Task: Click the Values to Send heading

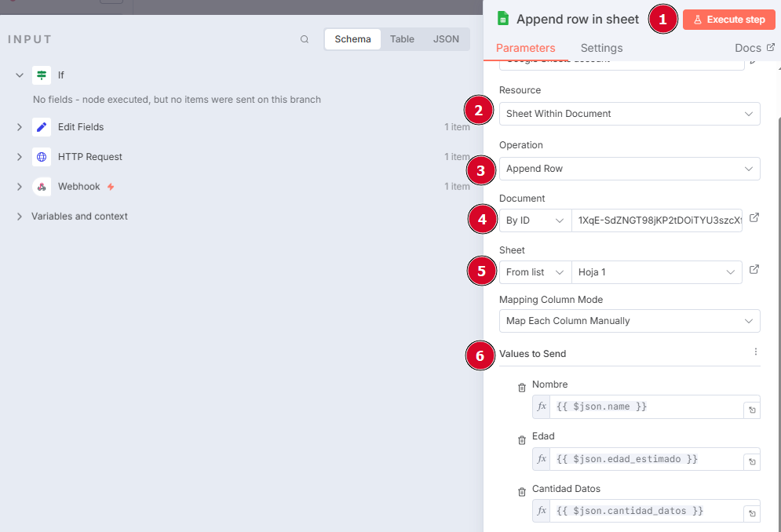Action: click(532, 354)
